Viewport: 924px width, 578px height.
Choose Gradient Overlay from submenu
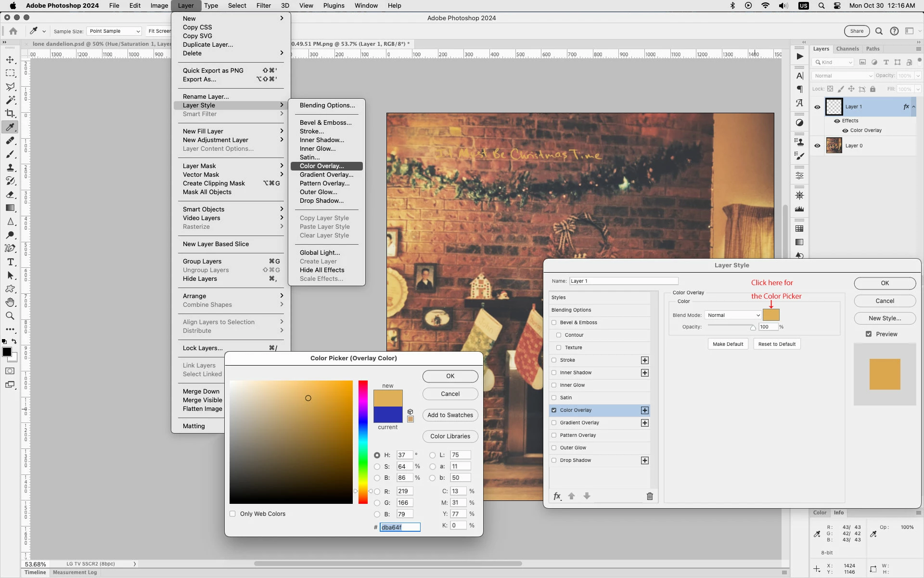326,175
